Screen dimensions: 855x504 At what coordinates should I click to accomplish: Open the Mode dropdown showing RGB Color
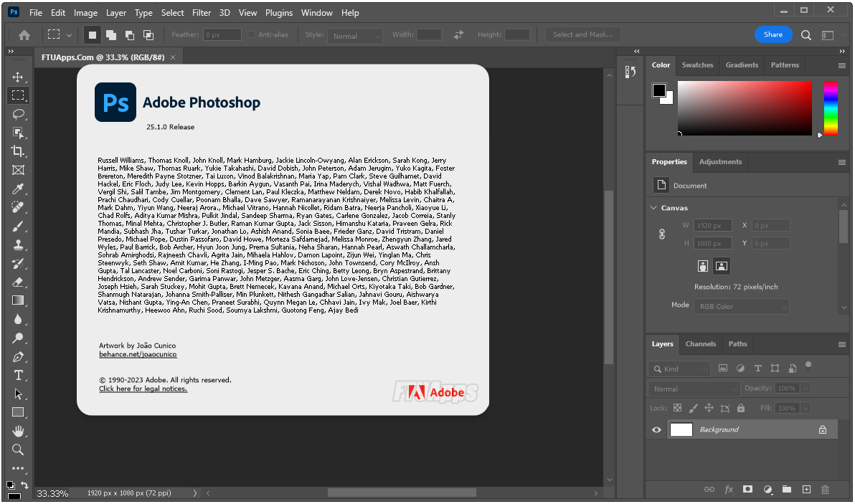(x=742, y=306)
